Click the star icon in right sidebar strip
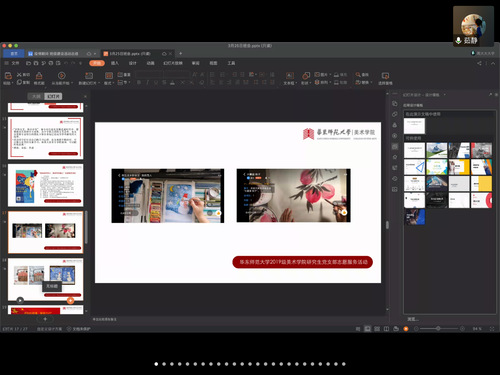This screenshot has height=375, width=500. pos(395,157)
